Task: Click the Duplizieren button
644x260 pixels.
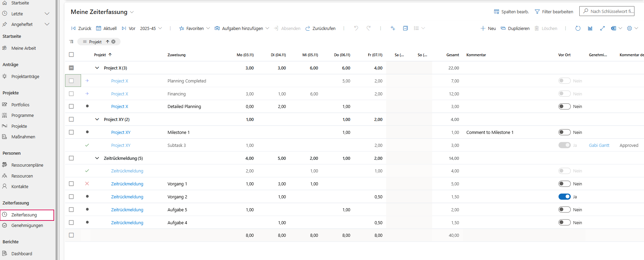Action: [x=515, y=28]
